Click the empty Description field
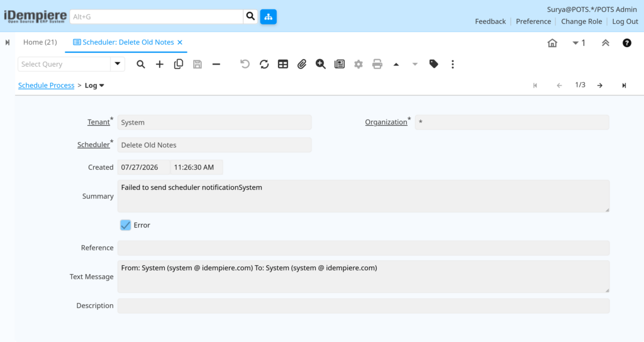 pos(364,306)
